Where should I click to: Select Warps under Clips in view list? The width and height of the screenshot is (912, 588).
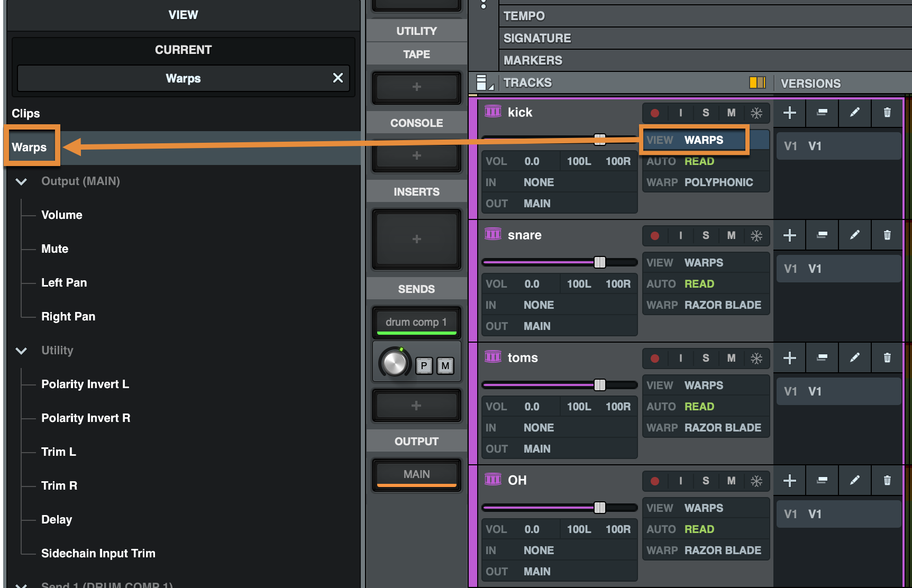pos(30,148)
